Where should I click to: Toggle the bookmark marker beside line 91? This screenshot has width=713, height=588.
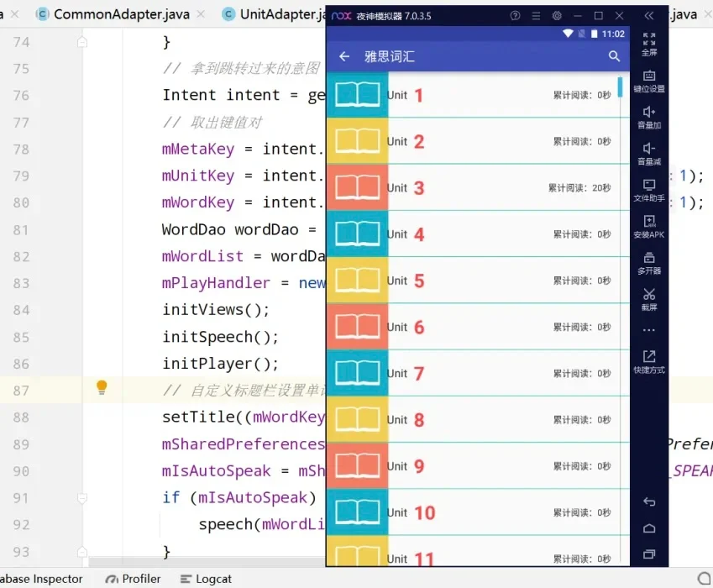(81, 497)
